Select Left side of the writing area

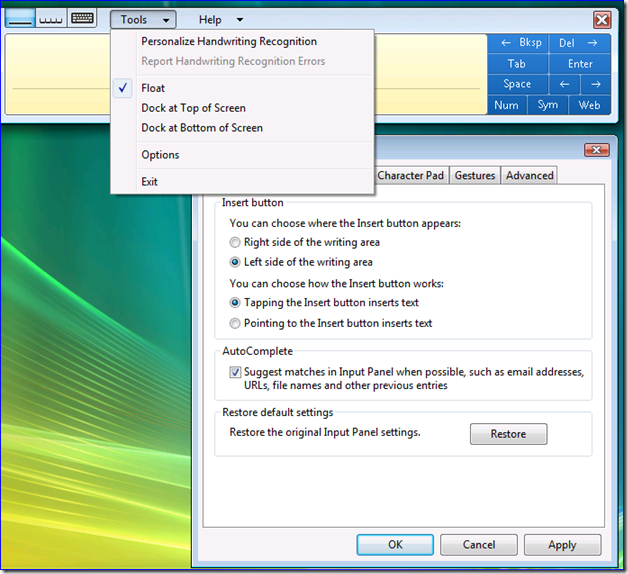(x=301, y=262)
